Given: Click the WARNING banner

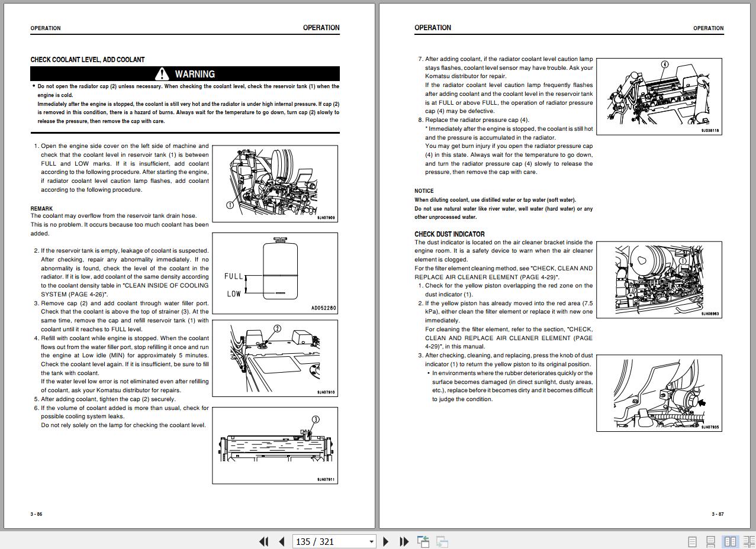Looking at the screenshot, I should click(x=185, y=74).
